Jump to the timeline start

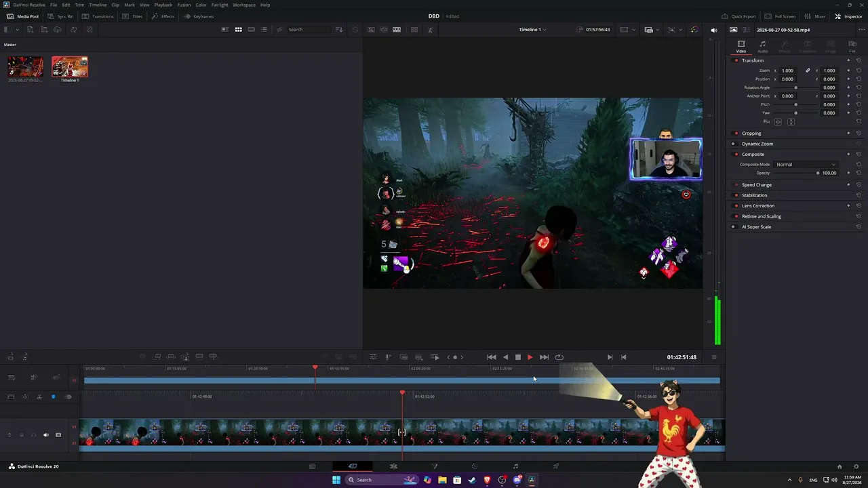click(491, 357)
